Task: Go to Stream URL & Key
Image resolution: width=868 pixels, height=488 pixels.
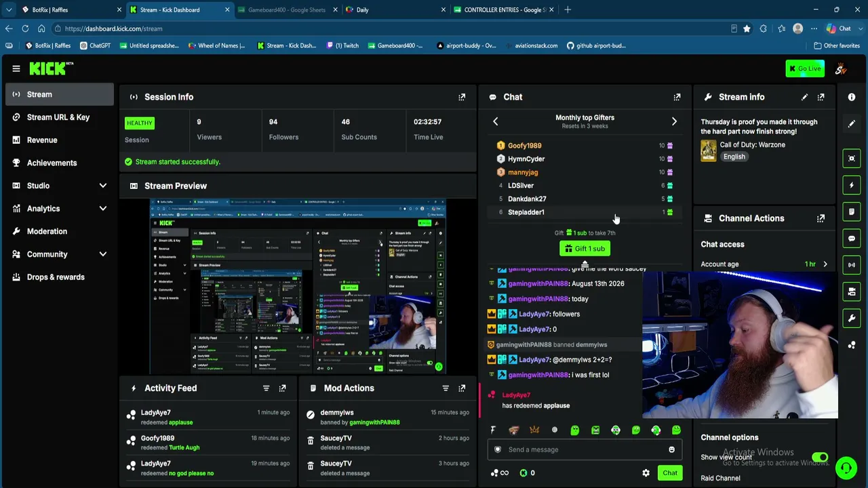Action: (x=60, y=117)
